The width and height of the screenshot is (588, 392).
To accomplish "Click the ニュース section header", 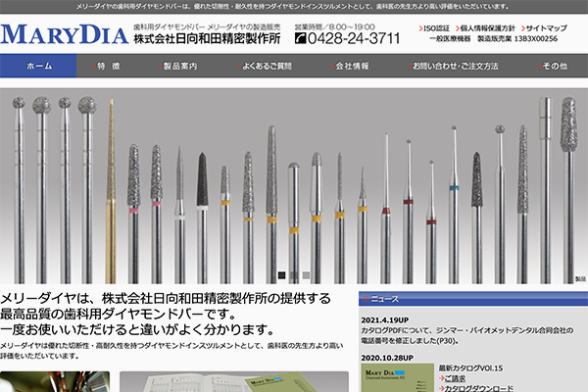I will click(x=473, y=299).
